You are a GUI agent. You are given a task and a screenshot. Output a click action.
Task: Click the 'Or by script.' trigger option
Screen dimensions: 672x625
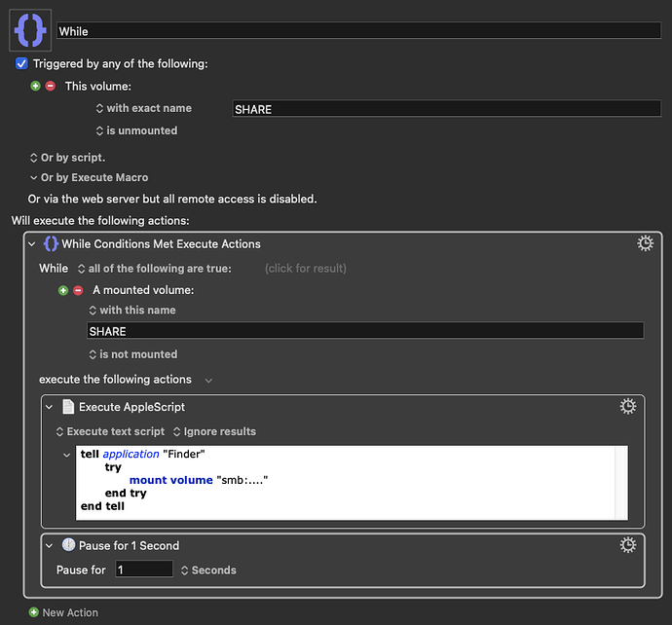(x=67, y=157)
